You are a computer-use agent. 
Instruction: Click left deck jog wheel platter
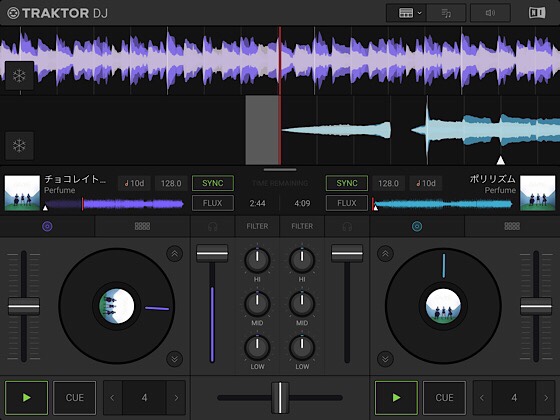(x=116, y=306)
